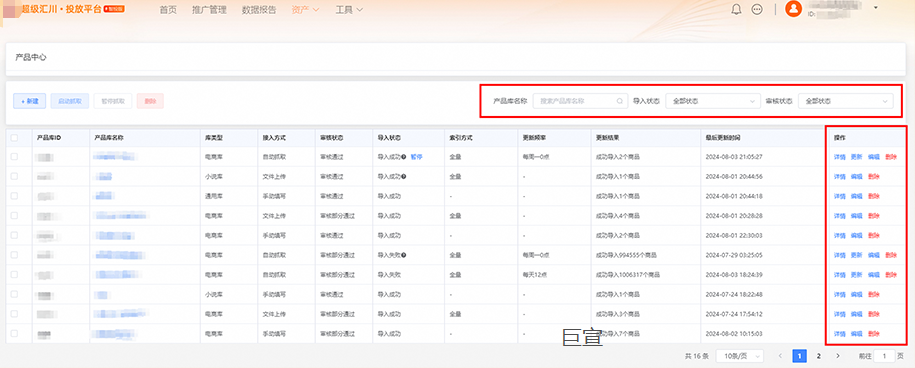Image resolution: width=915 pixels, height=368 pixels.
Task: Select page 2 in pagination
Action: pyautogui.click(x=819, y=356)
